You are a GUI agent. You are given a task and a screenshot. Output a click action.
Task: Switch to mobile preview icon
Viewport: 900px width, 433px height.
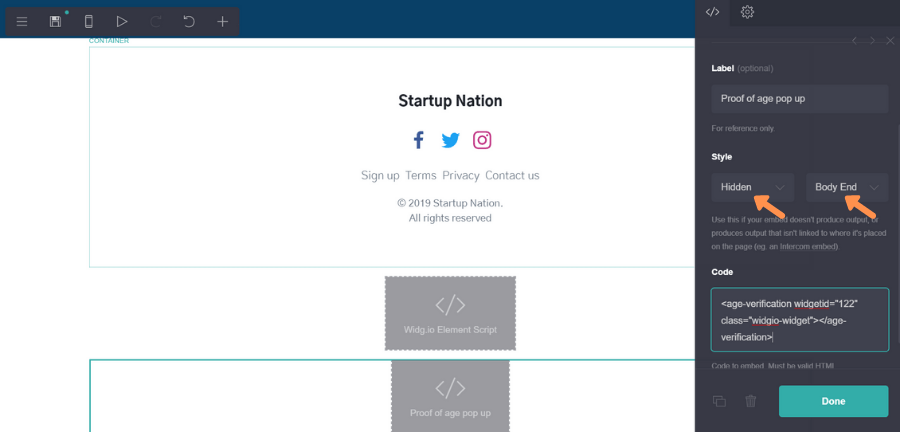88,22
